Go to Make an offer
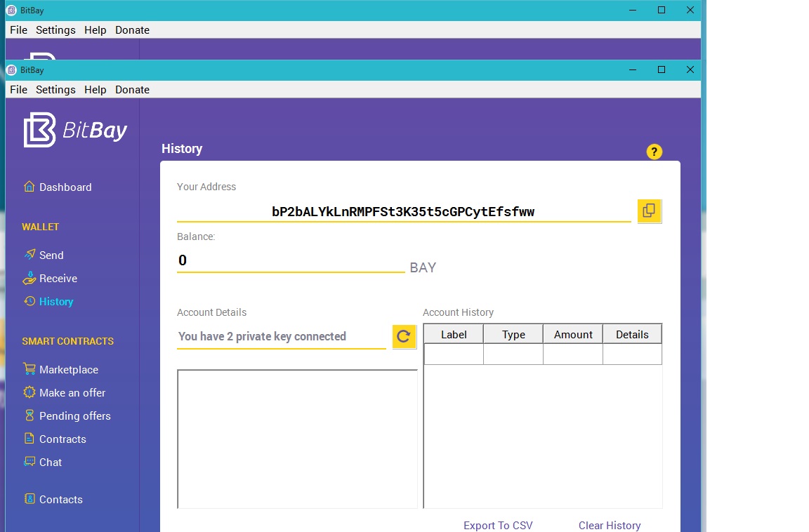The height and width of the screenshot is (532, 809). (65, 392)
